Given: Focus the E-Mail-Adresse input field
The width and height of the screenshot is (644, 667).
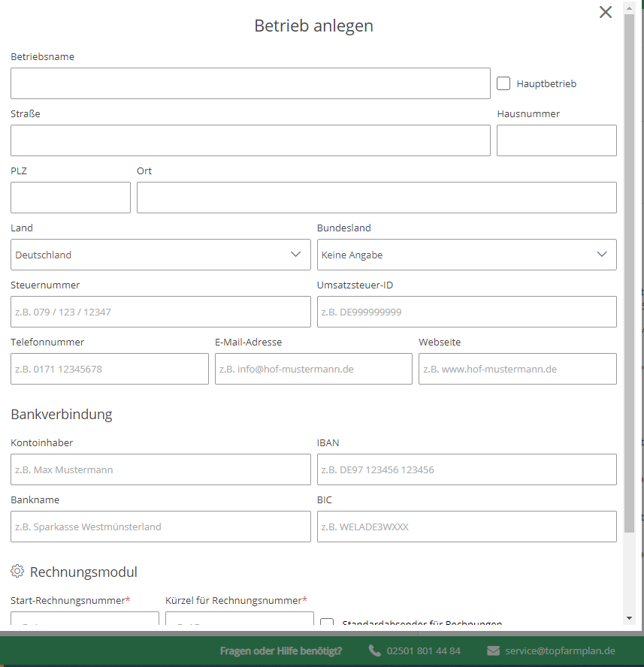Looking at the screenshot, I should (x=313, y=369).
